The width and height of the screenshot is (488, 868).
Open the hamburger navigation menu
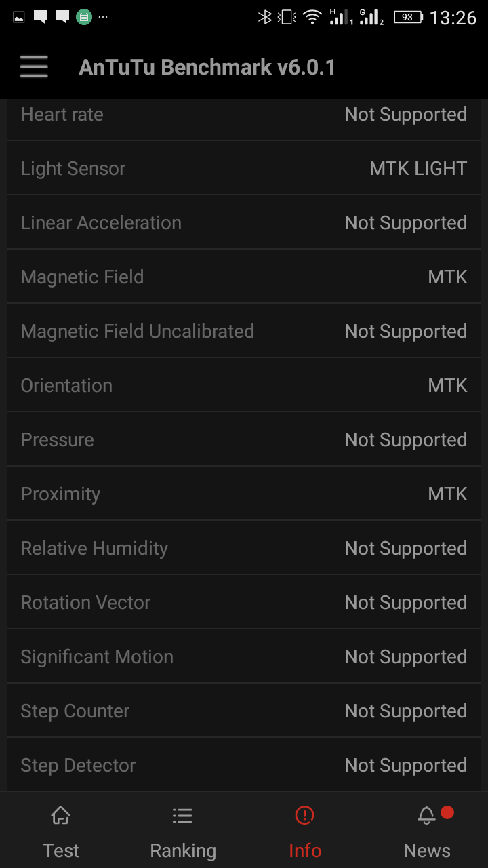coord(33,67)
